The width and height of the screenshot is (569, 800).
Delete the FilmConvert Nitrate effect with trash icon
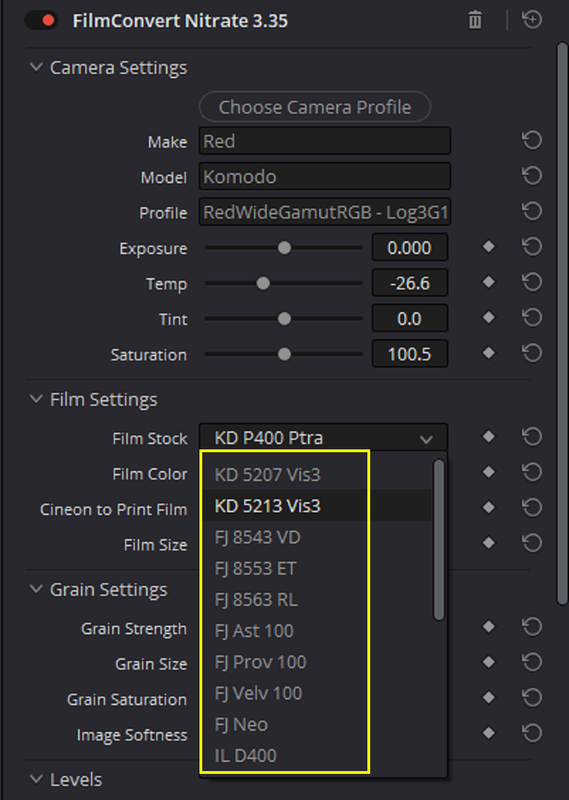(x=475, y=20)
